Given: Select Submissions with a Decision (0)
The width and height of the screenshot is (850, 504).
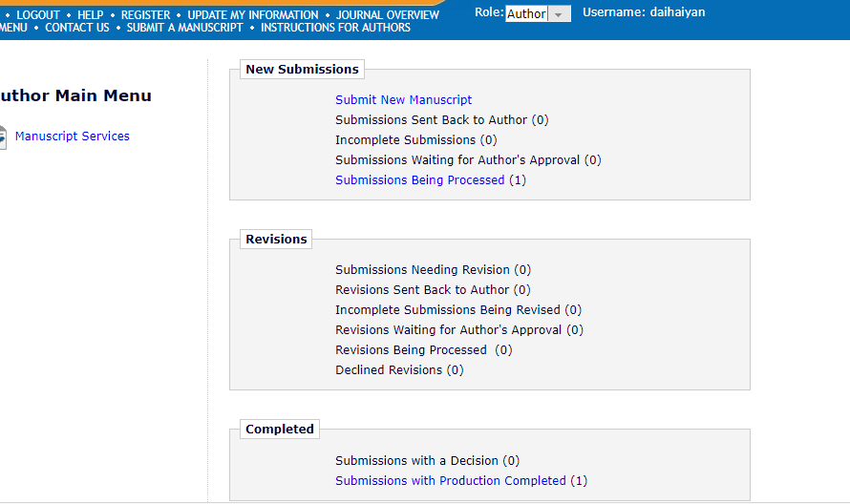Looking at the screenshot, I should click(427, 461).
